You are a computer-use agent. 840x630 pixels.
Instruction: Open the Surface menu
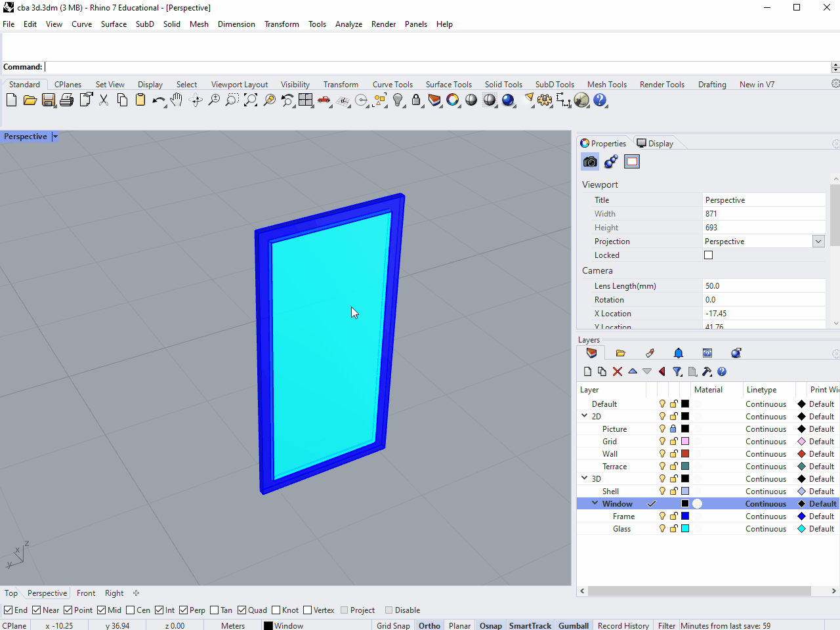(114, 24)
